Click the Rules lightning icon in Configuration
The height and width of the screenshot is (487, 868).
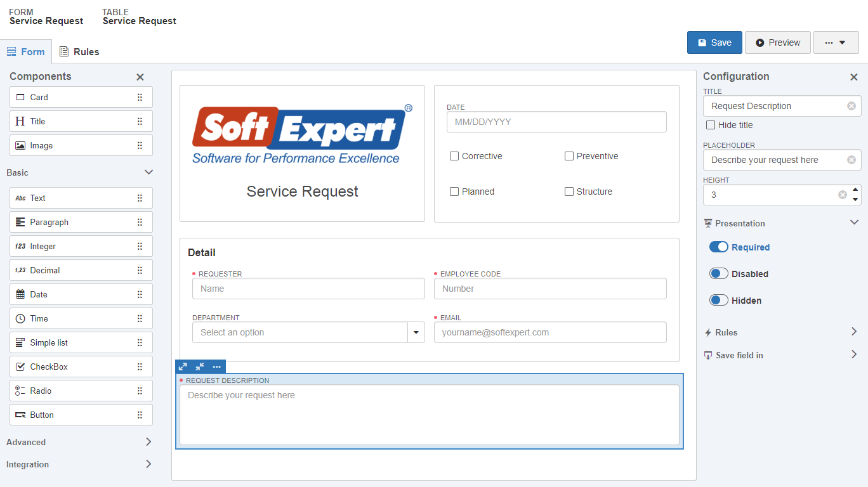click(x=707, y=332)
